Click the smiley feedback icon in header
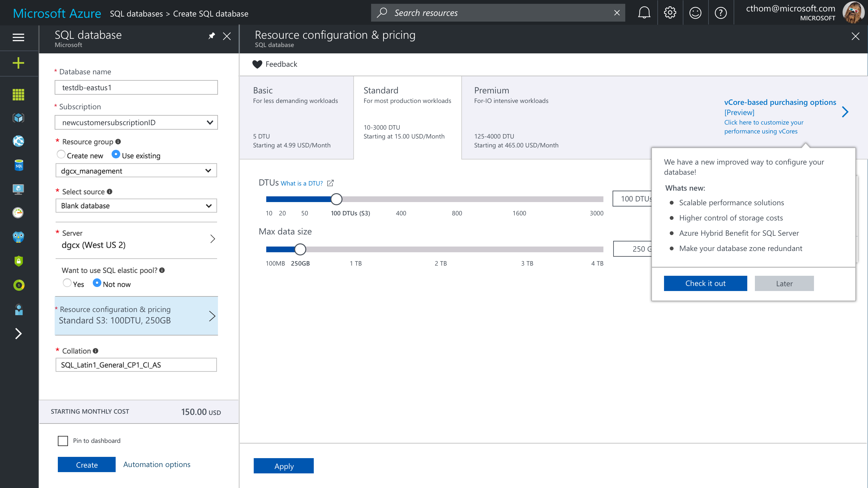Viewport: 868px width, 488px height. (695, 13)
